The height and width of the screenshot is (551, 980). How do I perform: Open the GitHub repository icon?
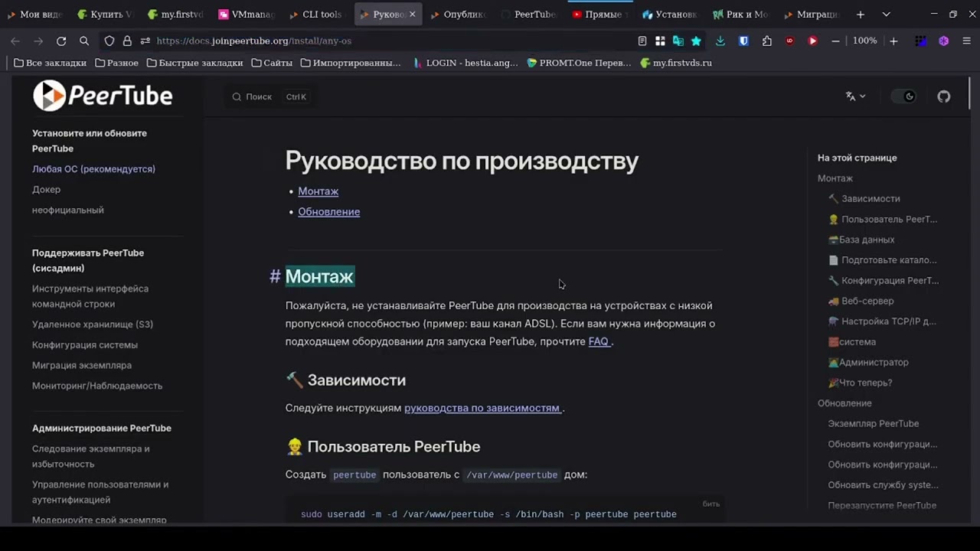pyautogui.click(x=944, y=96)
